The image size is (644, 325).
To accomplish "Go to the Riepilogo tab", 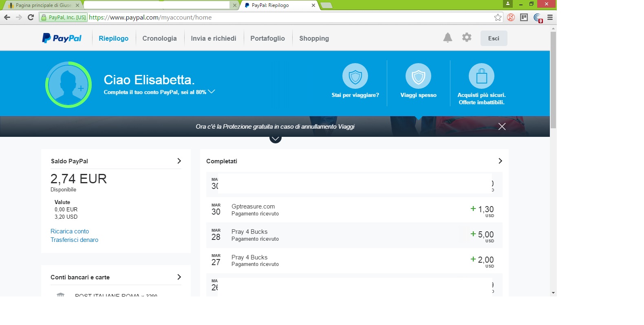I will [113, 38].
